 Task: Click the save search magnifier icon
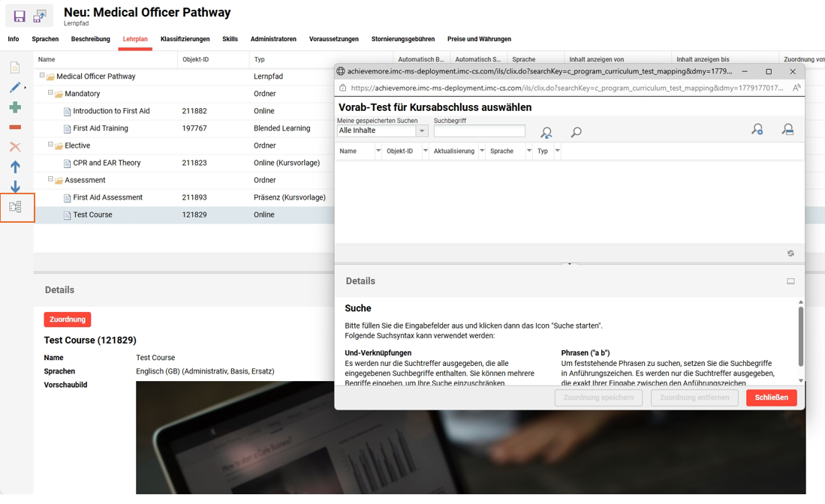pos(787,129)
